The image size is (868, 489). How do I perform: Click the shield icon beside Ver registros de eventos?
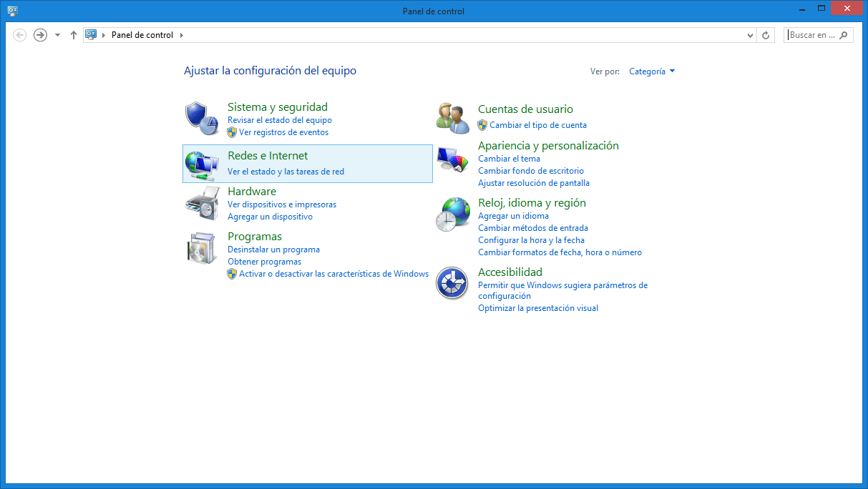232,132
